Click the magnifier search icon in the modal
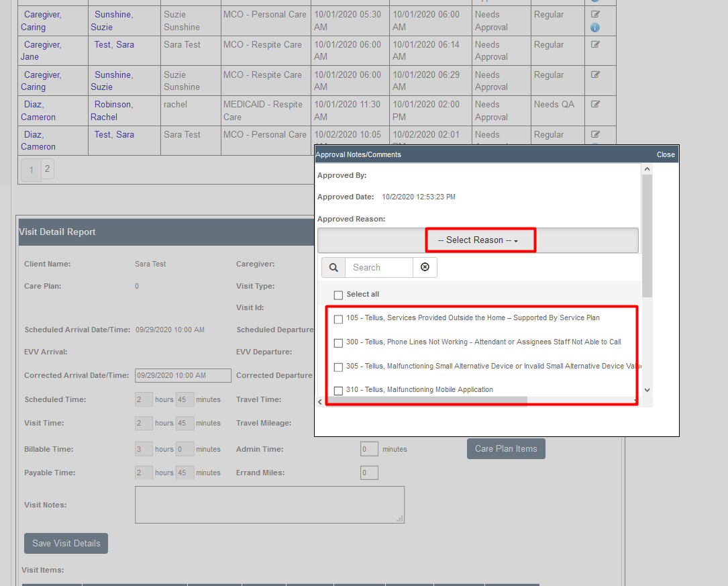728x586 pixels. (x=333, y=267)
